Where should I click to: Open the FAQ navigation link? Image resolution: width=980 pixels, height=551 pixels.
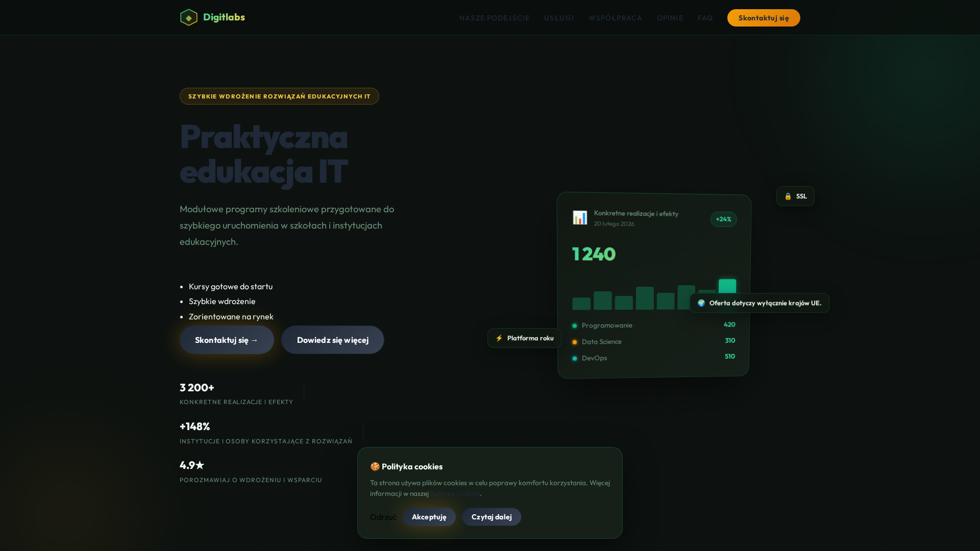click(705, 18)
